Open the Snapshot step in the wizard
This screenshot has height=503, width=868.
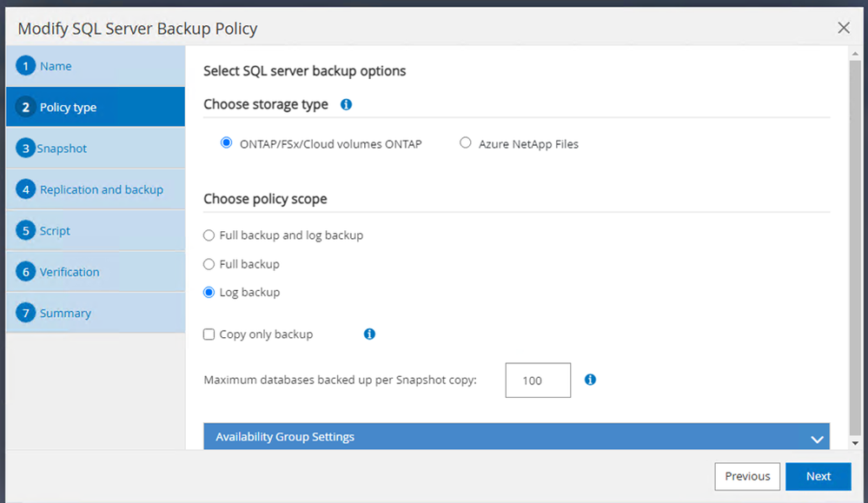pyautogui.click(x=62, y=149)
